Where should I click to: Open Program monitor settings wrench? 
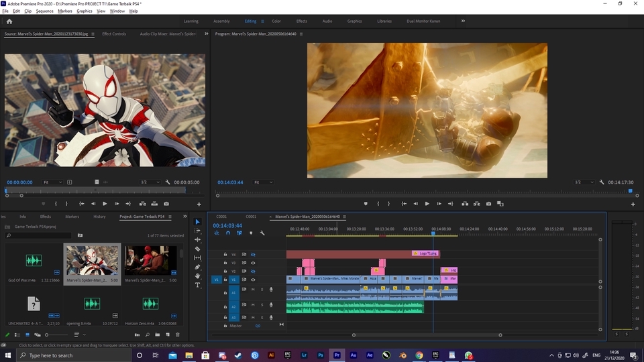[602, 182]
